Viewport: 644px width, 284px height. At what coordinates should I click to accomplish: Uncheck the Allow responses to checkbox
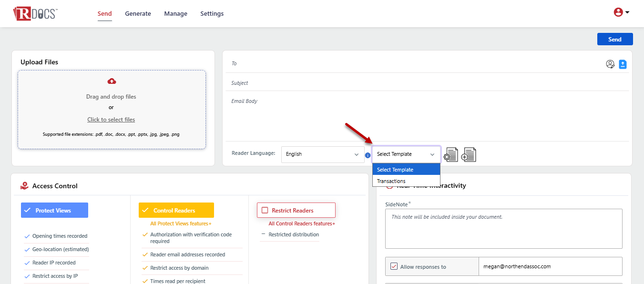point(394,266)
